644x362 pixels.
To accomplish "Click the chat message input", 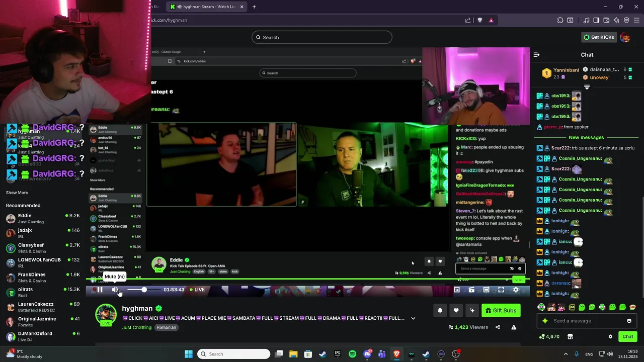I will (587, 321).
